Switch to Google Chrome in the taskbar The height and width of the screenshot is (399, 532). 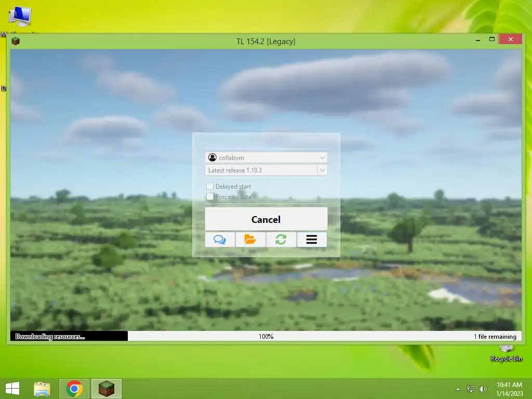pyautogui.click(x=74, y=389)
